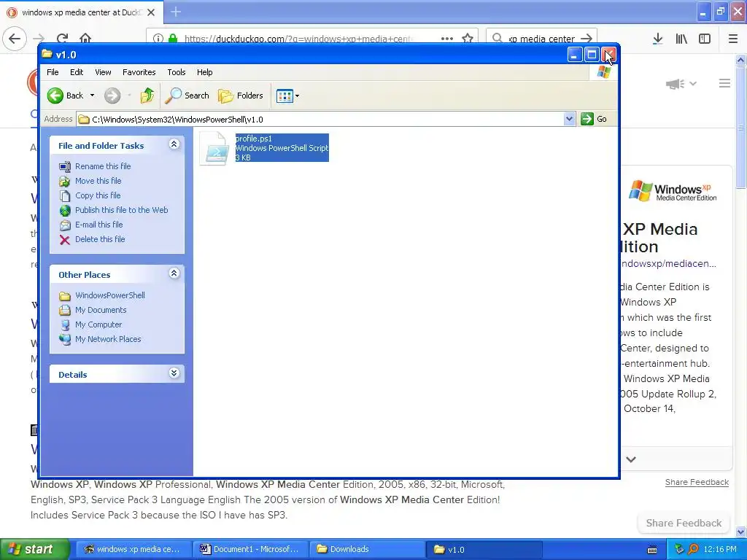
Task: Open the Back history dropdown arrow
Action: (x=93, y=96)
